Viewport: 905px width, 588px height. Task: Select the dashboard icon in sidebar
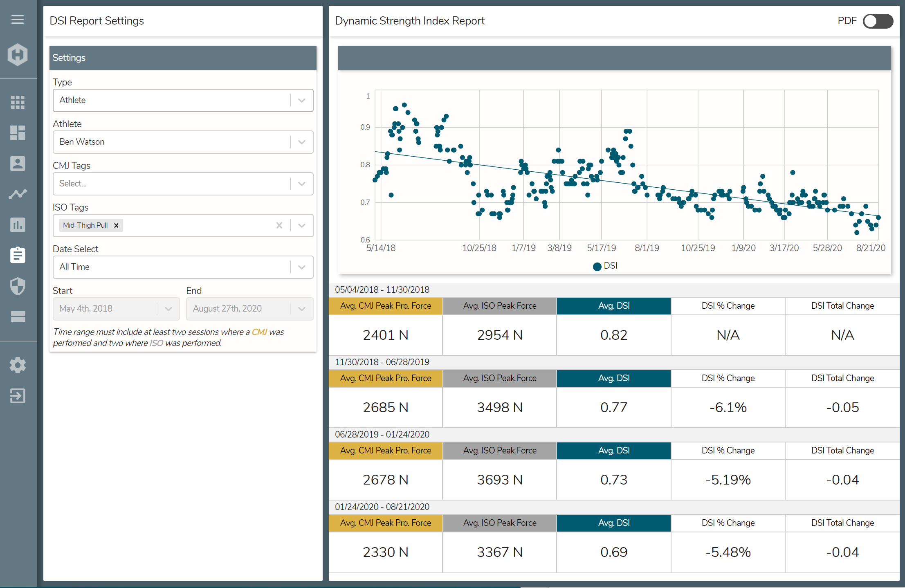coord(18,133)
